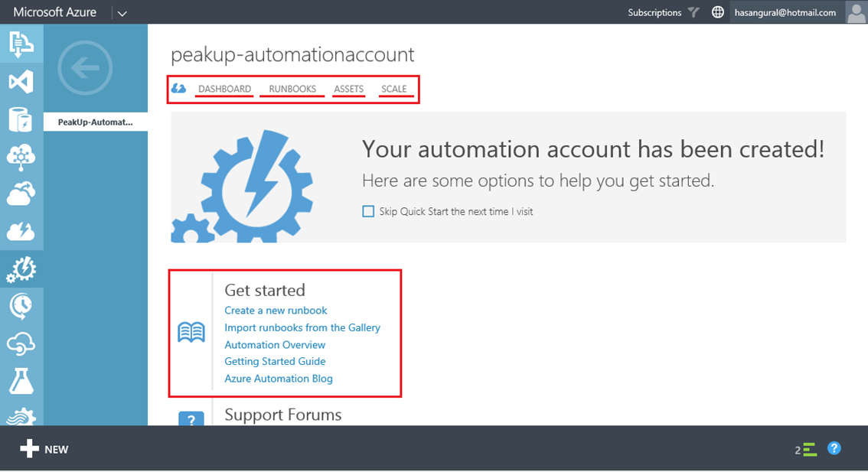Open the Stream Analytics gear-and-waves sidebar icon

click(x=21, y=416)
